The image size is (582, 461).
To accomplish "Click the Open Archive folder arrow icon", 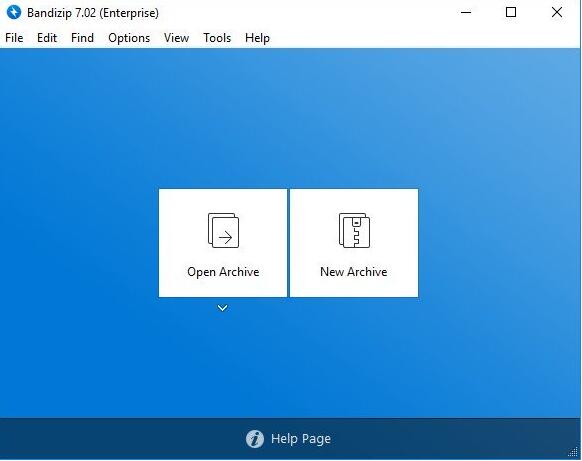I will coord(223,230).
